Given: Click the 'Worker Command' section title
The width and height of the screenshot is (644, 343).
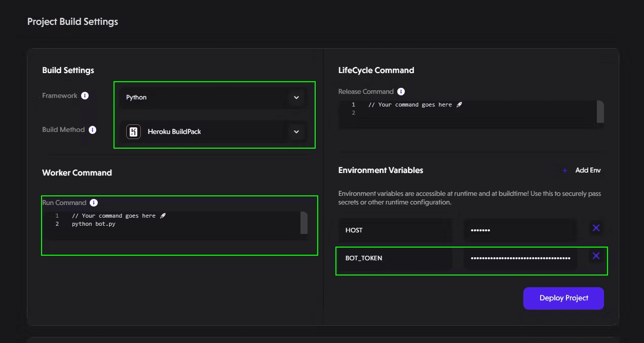Looking at the screenshot, I should click(77, 173).
